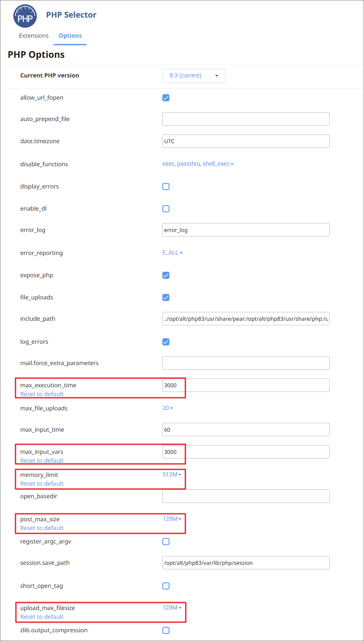This screenshot has width=364, height=641.
Task: Click the date.timezone input field
Action: [246, 142]
